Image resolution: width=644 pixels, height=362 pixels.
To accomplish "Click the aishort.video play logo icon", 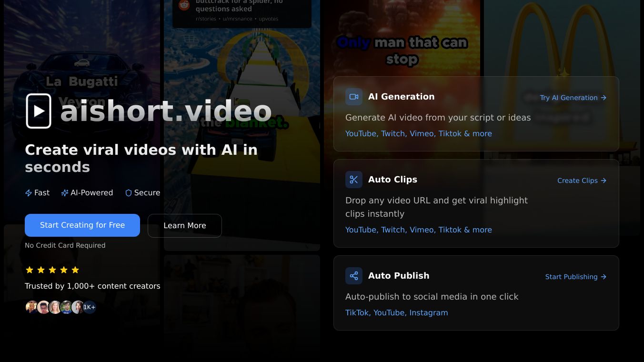I will pyautogui.click(x=39, y=111).
